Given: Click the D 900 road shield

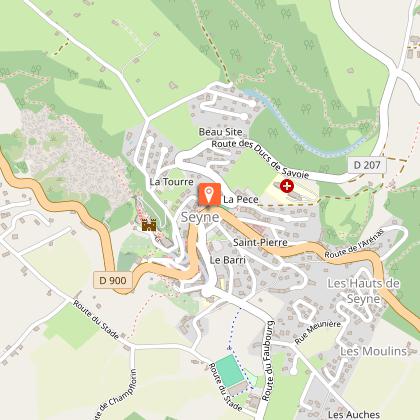Looking at the screenshot, I should coord(113,280).
